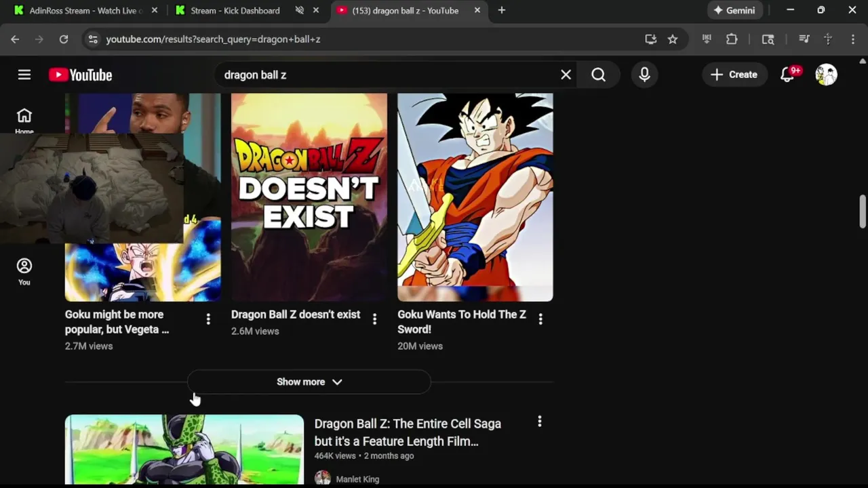This screenshot has height=488, width=868.
Task: Click the '20M views' text
Action: tap(420, 346)
